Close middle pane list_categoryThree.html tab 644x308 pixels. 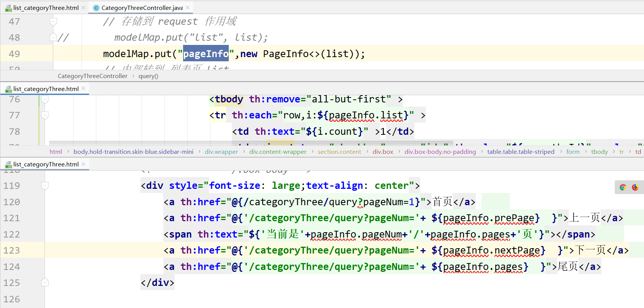pyautogui.click(x=83, y=88)
